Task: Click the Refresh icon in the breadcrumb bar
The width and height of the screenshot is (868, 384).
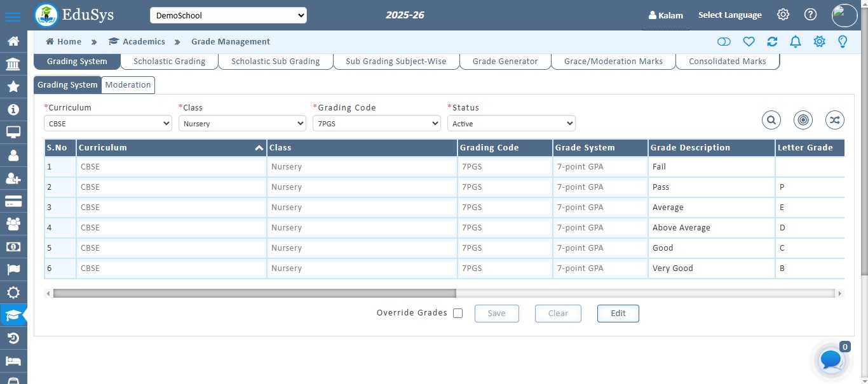Action: (772, 41)
